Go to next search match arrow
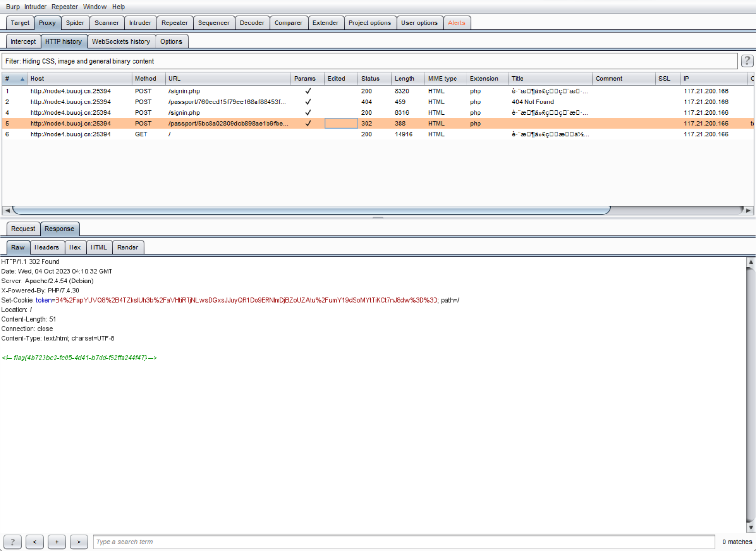The height and width of the screenshot is (551, 756). (x=79, y=542)
